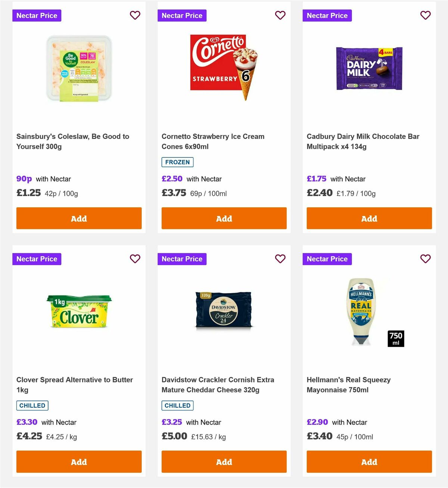This screenshot has width=448, height=488.
Task: Open the Sainsbury's Coleslaw product title
Action: (73, 141)
